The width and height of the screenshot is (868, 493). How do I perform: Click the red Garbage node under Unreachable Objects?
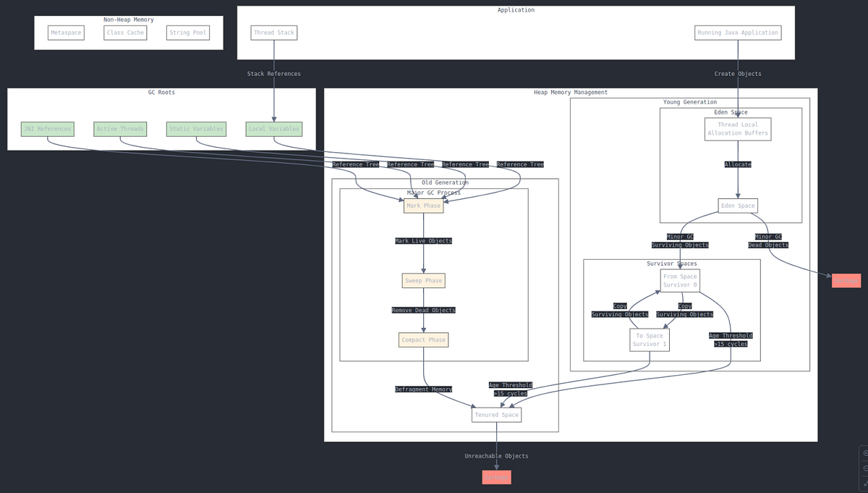[x=496, y=477]
